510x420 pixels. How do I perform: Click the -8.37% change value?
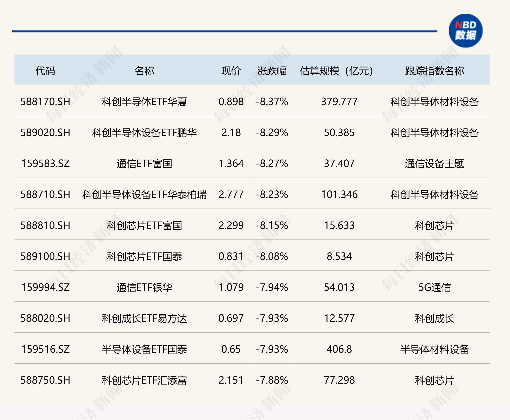(x=272, y=102)
